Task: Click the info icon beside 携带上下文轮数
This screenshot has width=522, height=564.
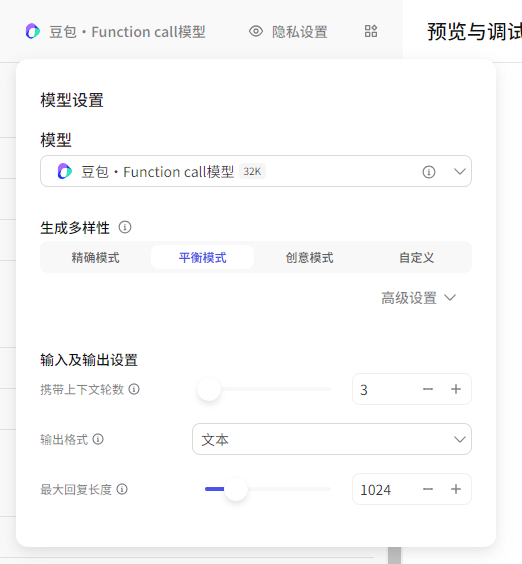Action: (134, 389)
